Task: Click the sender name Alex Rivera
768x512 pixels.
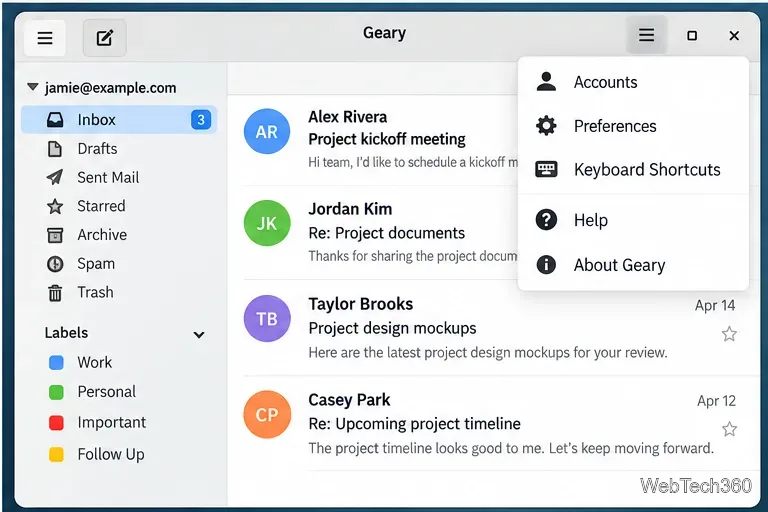Action: click(348, 117)
